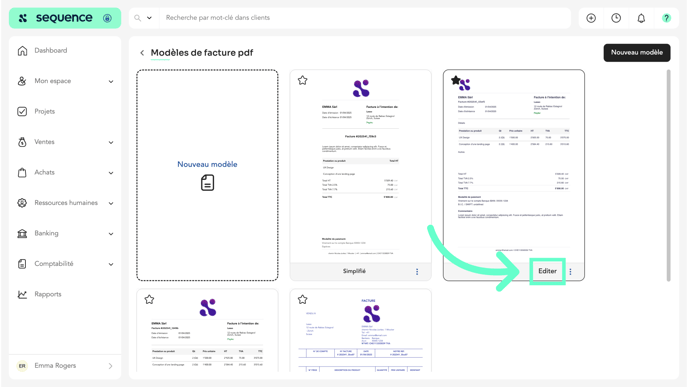The image size is (688, 387).
Task: Click the Projets checkmark icon
Action: pyautogui.click(x=22, y=111)
